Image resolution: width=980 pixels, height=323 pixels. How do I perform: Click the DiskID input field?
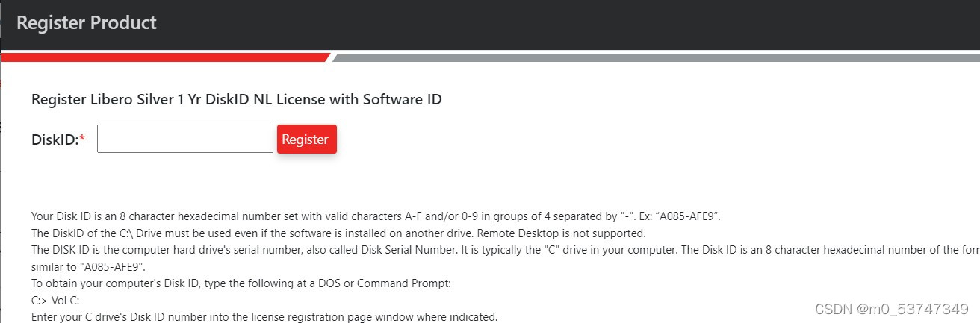tap(185, 139)
